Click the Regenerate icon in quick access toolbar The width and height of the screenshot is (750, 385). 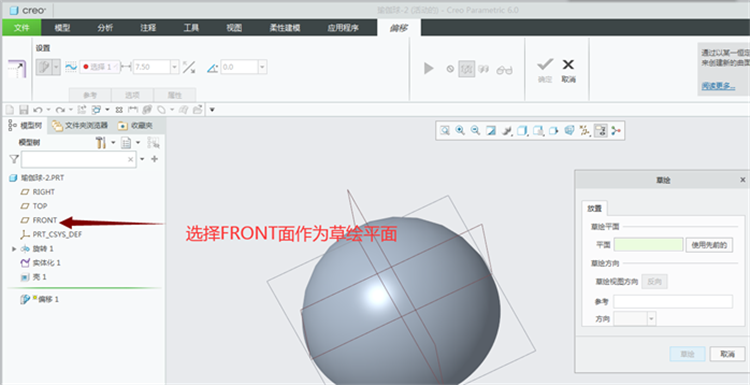pyautogui.click(x=81, y=110)
